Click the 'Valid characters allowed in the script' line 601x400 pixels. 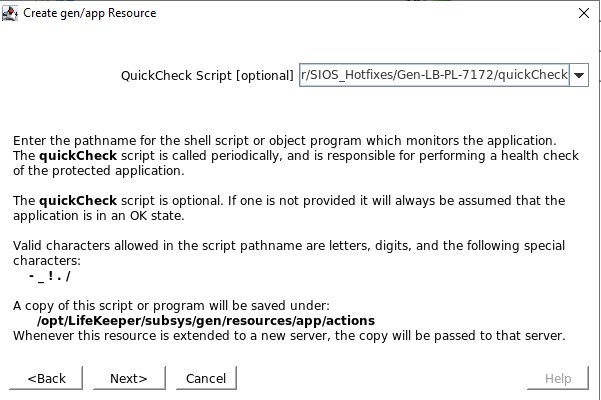tap(289, 245)
